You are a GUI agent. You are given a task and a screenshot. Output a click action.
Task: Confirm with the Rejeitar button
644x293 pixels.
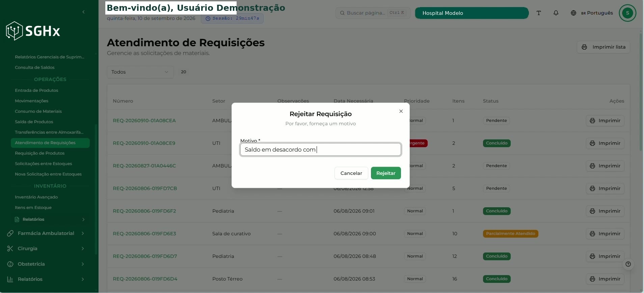(386, 173)
